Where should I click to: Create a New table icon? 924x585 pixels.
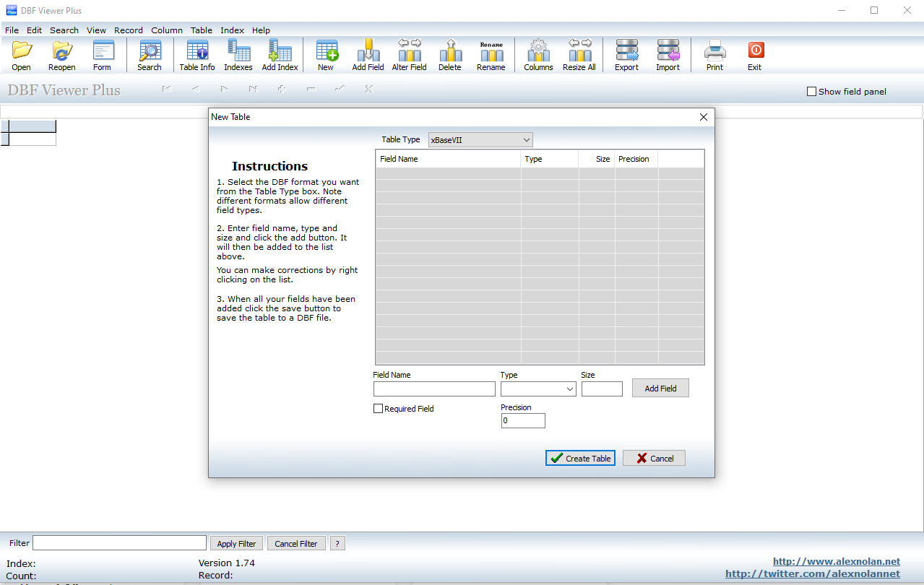point(326,55)
